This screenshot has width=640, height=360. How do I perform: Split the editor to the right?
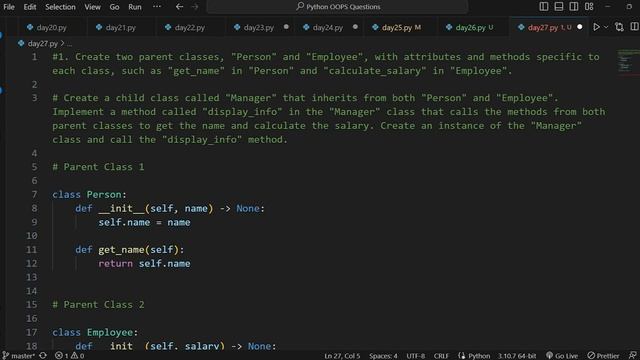[634, 27]
